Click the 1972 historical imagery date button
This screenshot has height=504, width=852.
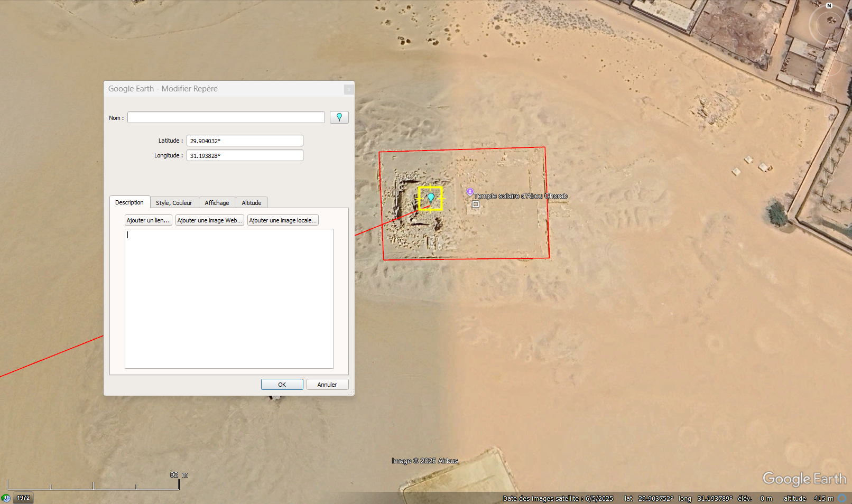click(x=23, y=498)
